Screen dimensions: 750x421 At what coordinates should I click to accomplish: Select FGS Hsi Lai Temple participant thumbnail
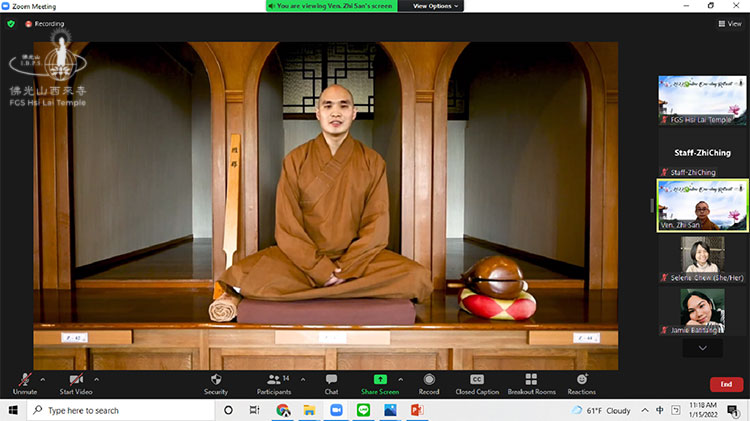702,100
